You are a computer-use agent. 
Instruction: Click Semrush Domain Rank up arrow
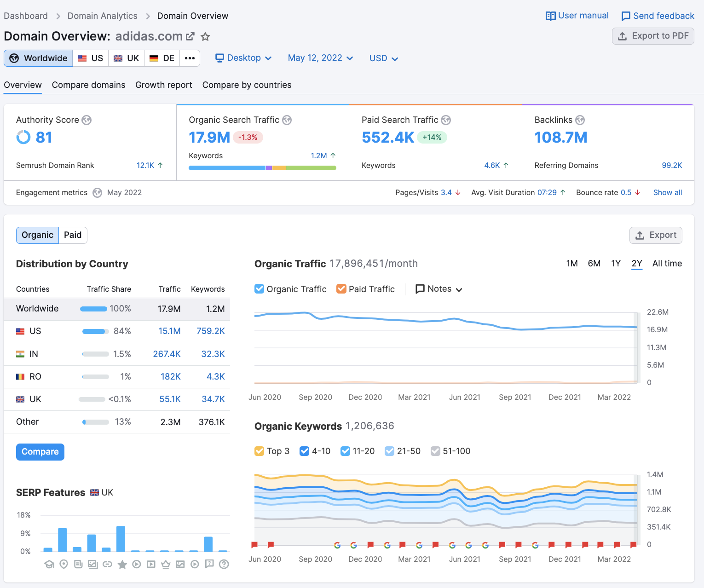160,165
